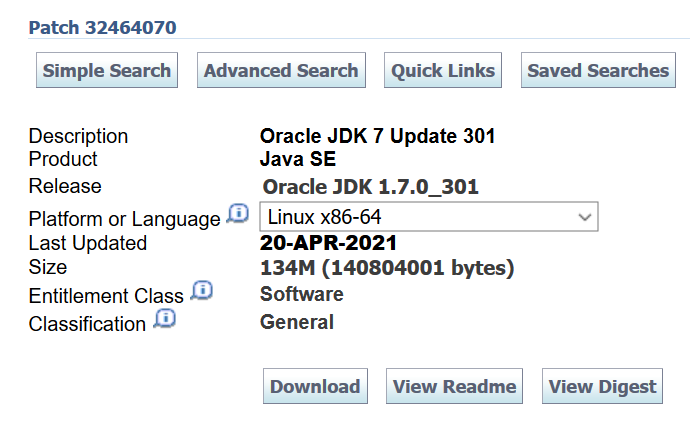The width and height of the screenshot is (700, 426).
Task: Click the Platform or Language label text
Action: [124, 219]
